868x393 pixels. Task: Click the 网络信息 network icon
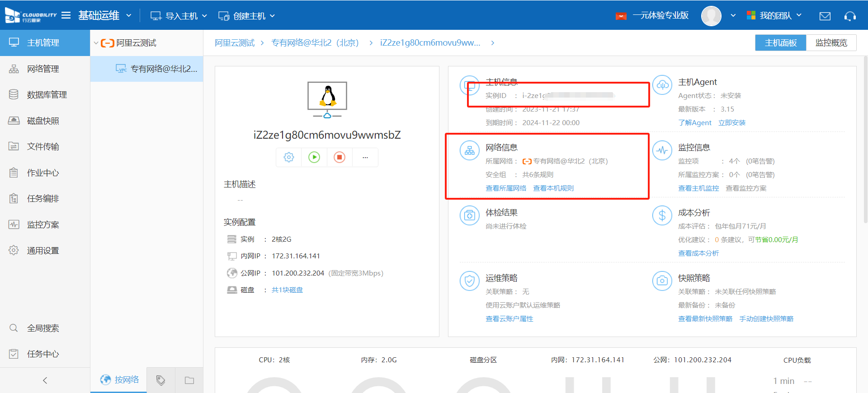coord(470,150)
